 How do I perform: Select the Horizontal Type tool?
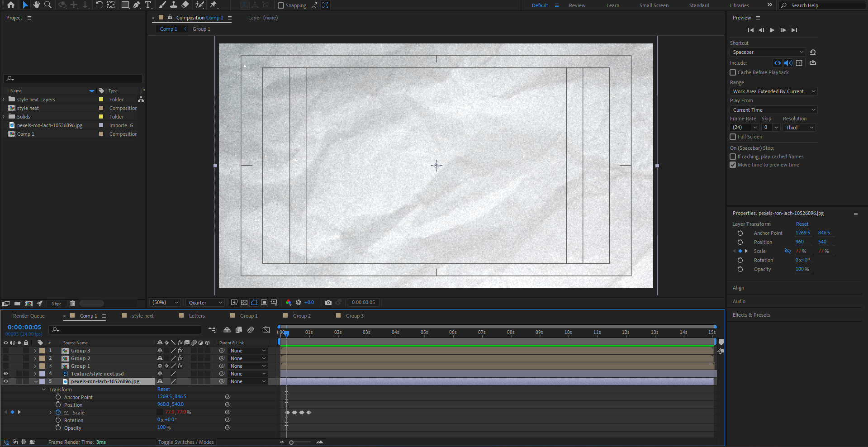tap(148, 5)
